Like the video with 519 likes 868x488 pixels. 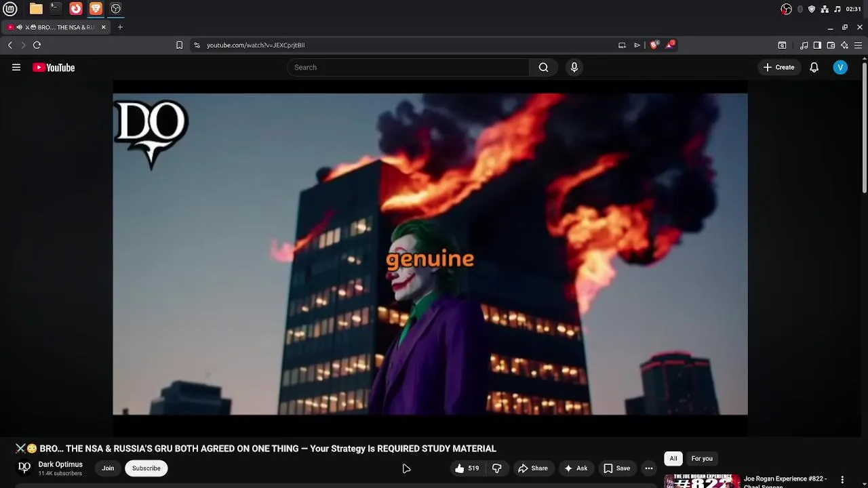click(467, 468)
